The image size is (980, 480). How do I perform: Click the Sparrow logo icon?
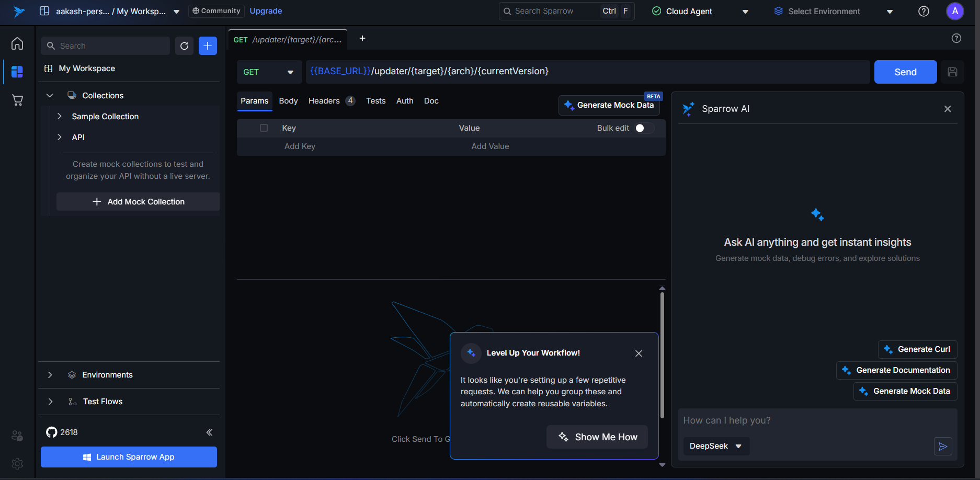[19, 11]
